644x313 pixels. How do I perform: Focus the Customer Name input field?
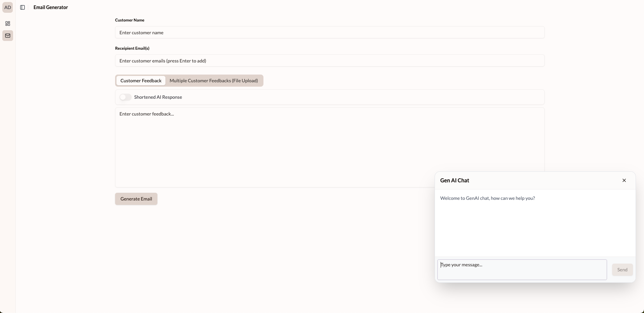point(330,33)
